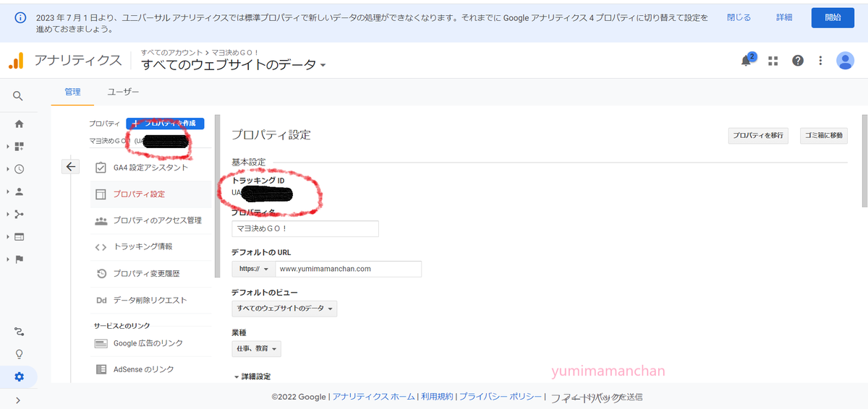Open notifications bell with badge
This screenshot has height=409, width=868.
(747, 60)
